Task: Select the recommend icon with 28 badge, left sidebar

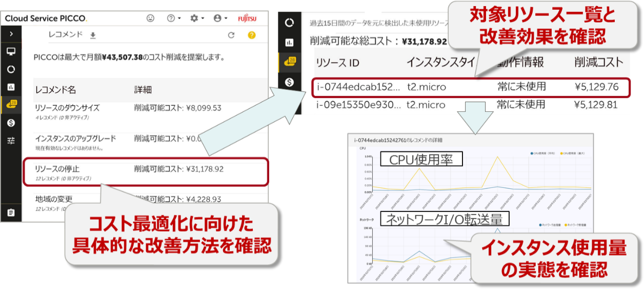Action: click(11, 104)
